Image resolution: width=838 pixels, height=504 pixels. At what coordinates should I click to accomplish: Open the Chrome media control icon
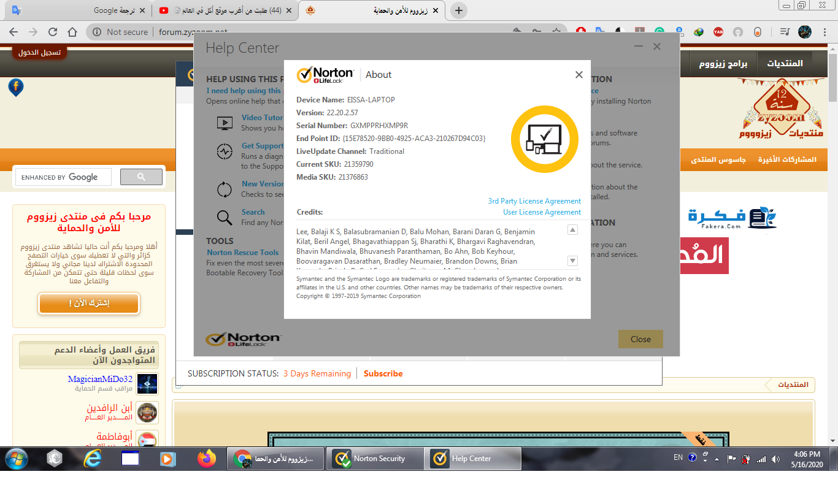pyautogui.click(x=785, y=32)
